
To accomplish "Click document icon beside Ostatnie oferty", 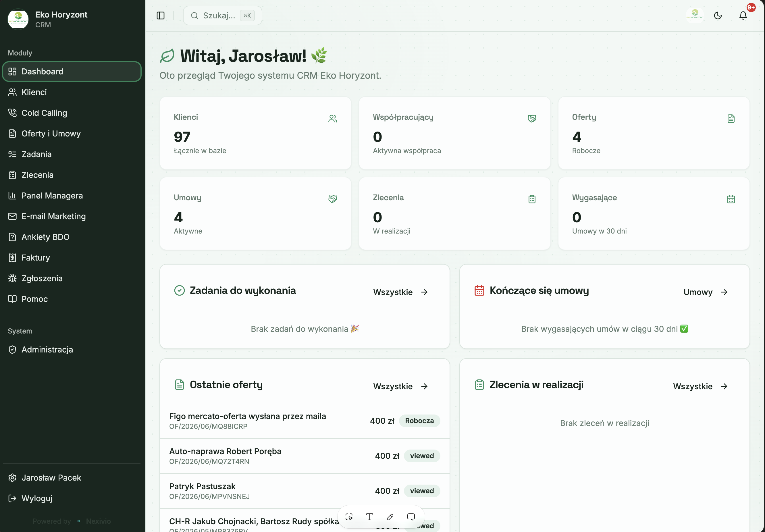I will pos(179,385).
